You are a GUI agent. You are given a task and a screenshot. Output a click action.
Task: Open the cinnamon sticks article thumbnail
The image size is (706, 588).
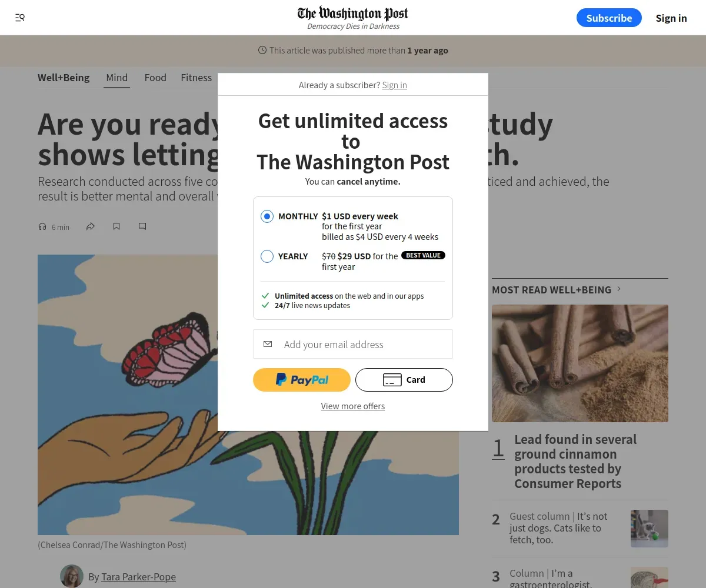580,363
